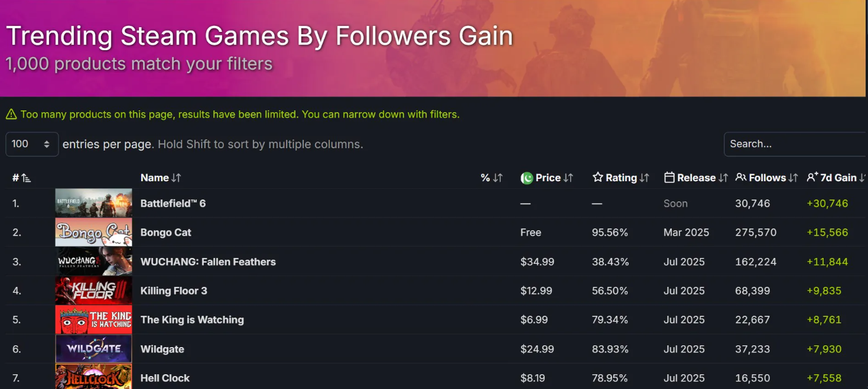Click the star icon beside Rating
Screen dimensions: 868x389
coord(597,178)
